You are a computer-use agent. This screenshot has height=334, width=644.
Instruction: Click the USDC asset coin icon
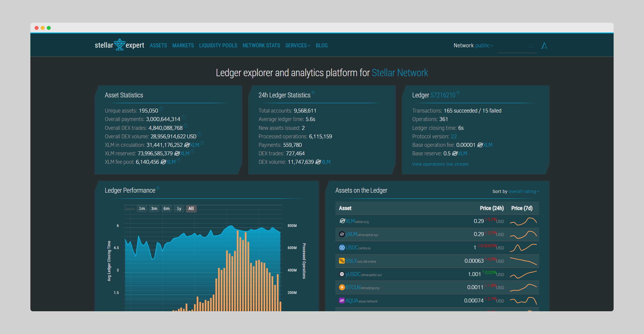(342, 248)
